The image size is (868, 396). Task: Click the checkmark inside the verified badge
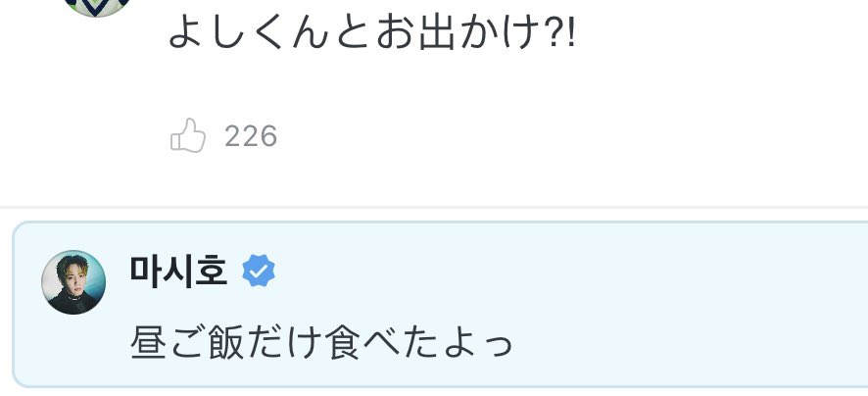pos(259,271)
